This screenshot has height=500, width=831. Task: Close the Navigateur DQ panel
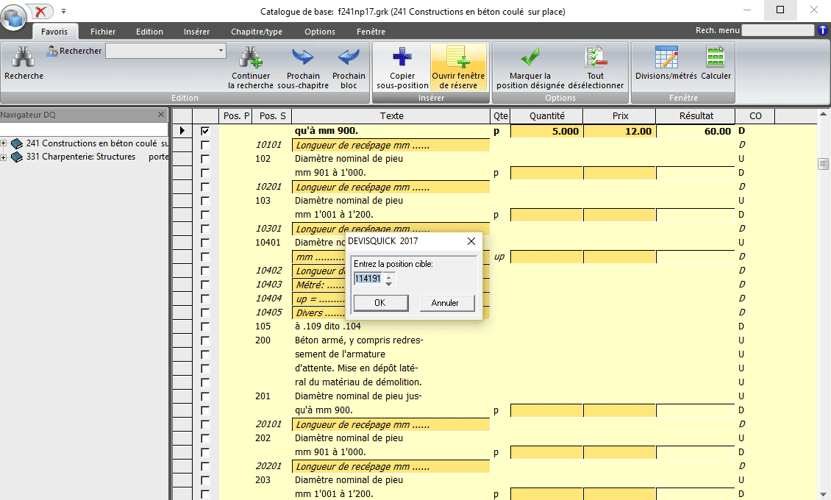161,115
